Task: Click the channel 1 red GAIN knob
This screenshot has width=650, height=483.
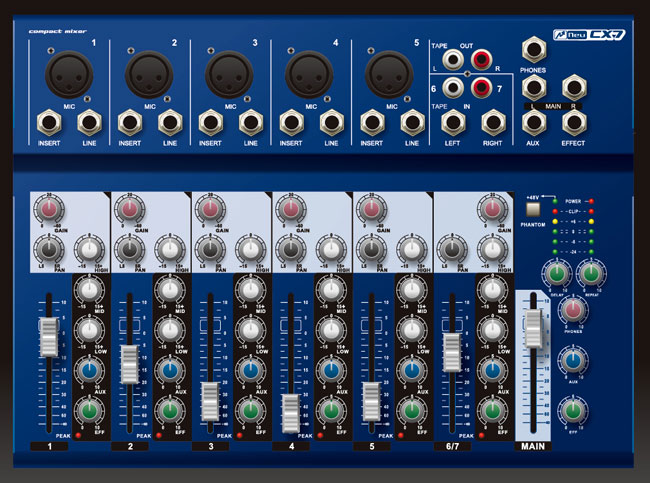Action: point(47,208)
